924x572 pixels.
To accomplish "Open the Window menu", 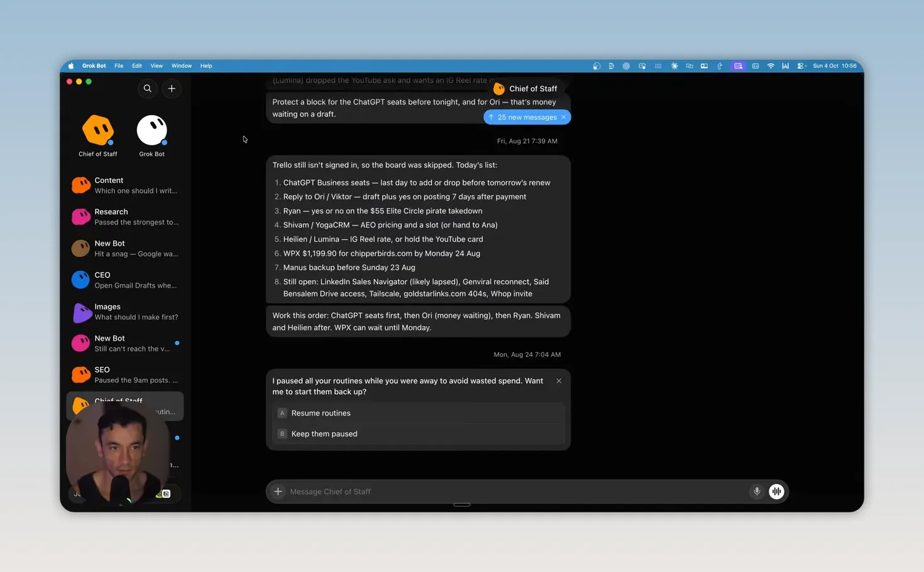I will [x=182, y=66].
